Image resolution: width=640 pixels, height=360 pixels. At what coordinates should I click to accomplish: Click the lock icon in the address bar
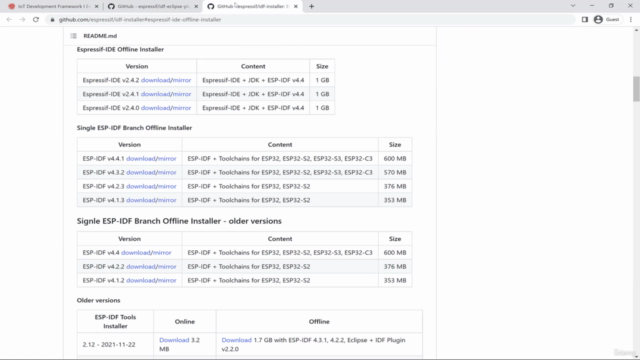pos(52,20)
